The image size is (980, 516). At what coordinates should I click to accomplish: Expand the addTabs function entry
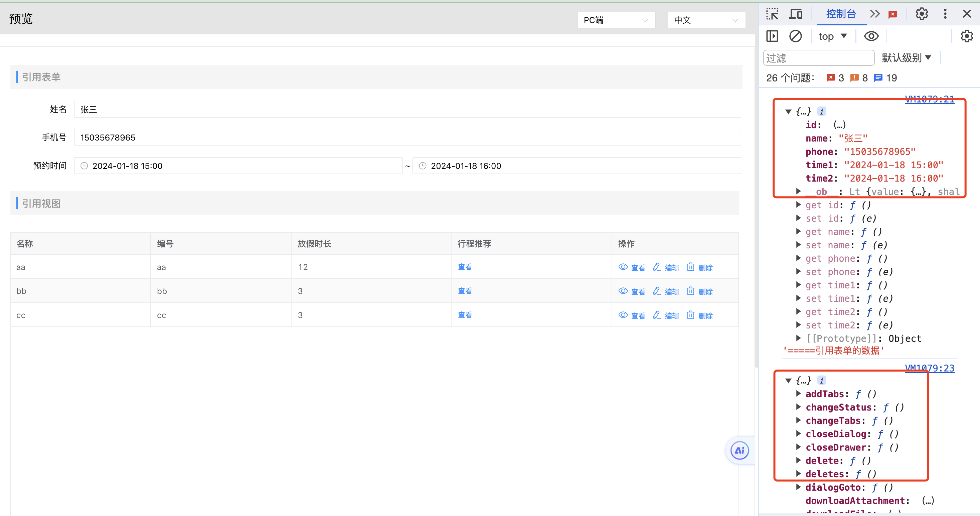click(798, 394)
